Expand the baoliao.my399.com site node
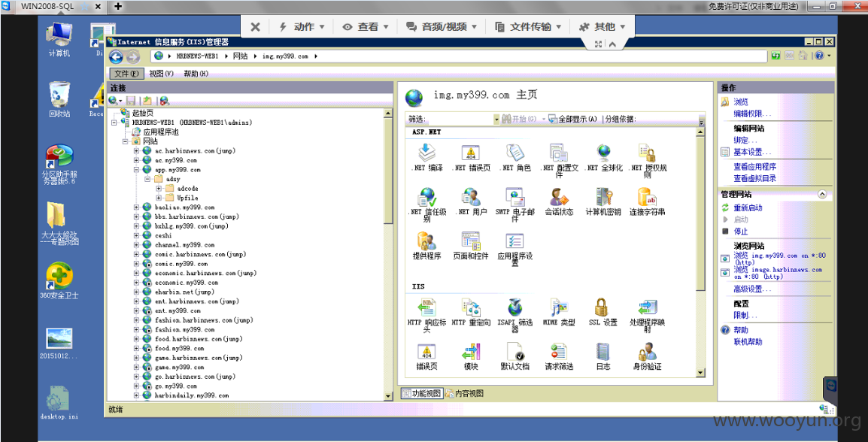 click(137, 207)
